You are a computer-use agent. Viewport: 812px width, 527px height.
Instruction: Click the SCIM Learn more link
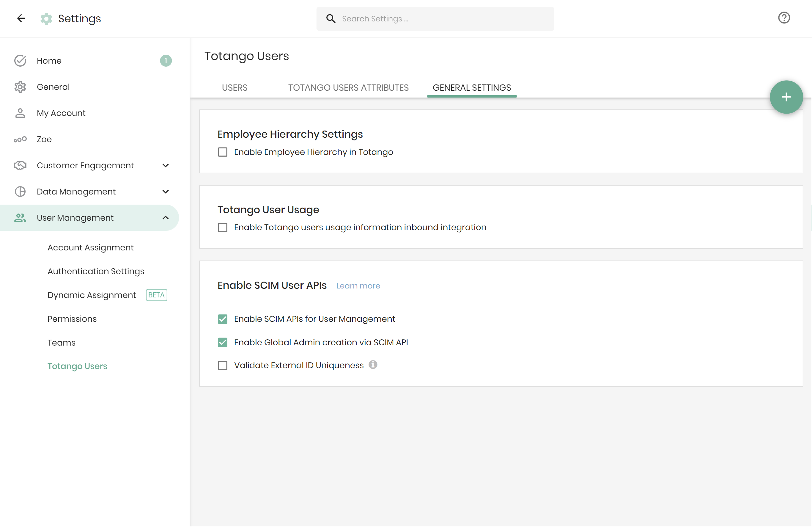coord(358,286)
